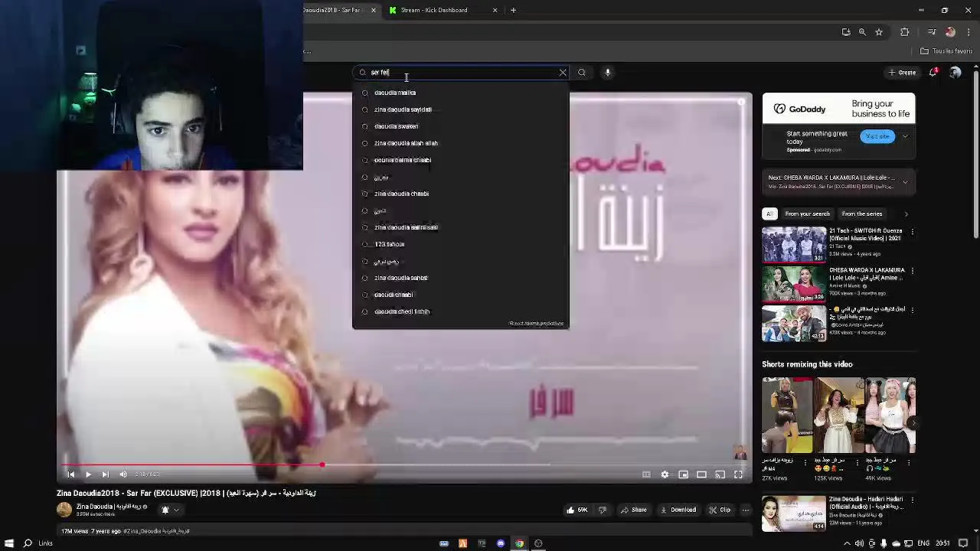
Task: Dislike the video
Action: [603, 510]
